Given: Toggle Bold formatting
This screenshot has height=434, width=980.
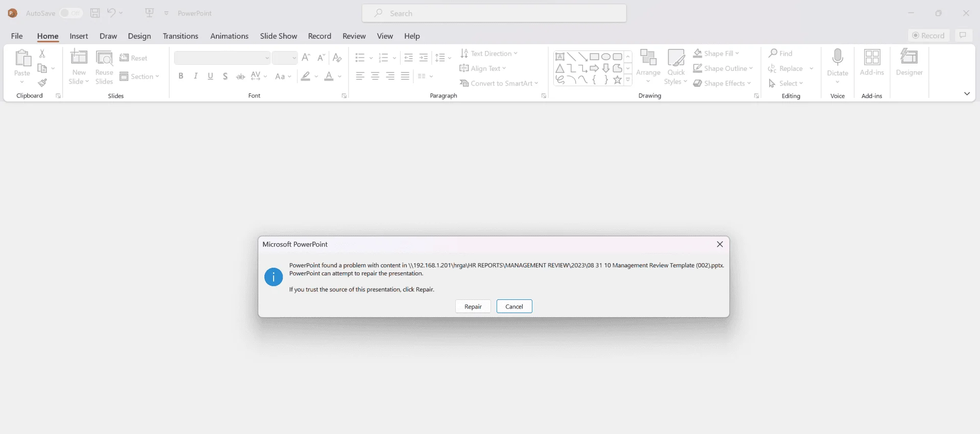Looking at the screenshot, I should (181, 76).
